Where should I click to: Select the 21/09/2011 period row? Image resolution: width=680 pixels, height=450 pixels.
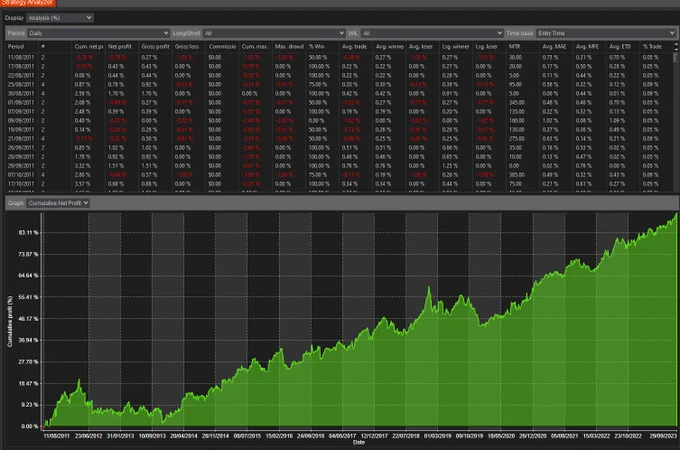tap(339, 139)
